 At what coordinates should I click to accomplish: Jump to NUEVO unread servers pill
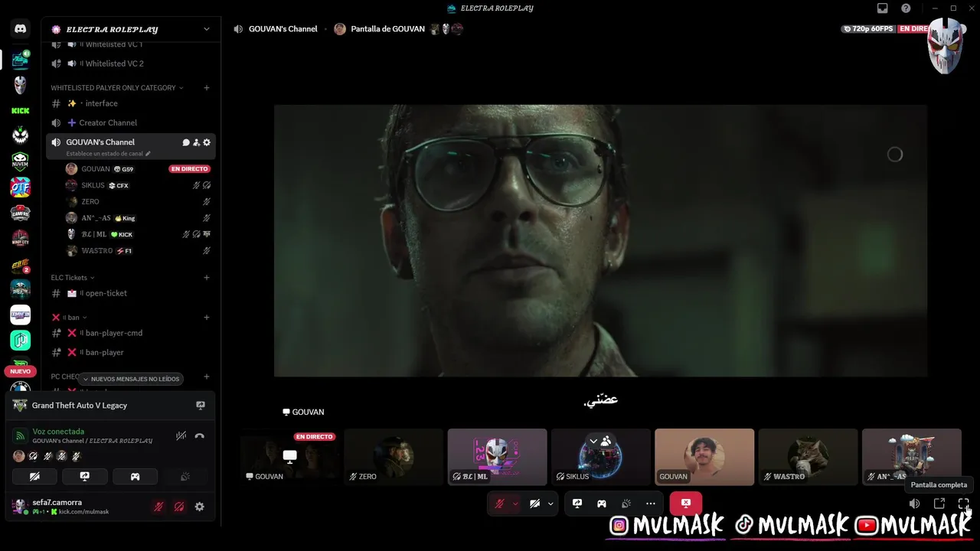point(21,371)
